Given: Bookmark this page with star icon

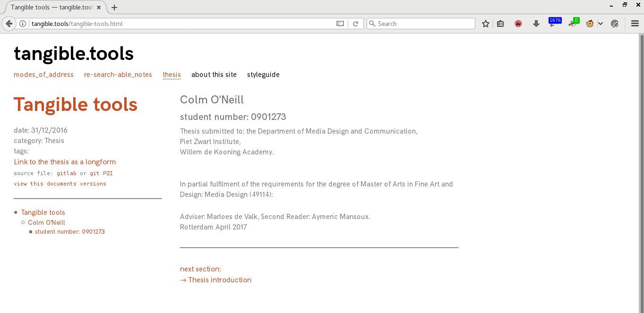Looking at the screenshot, I should pos(485,24).
